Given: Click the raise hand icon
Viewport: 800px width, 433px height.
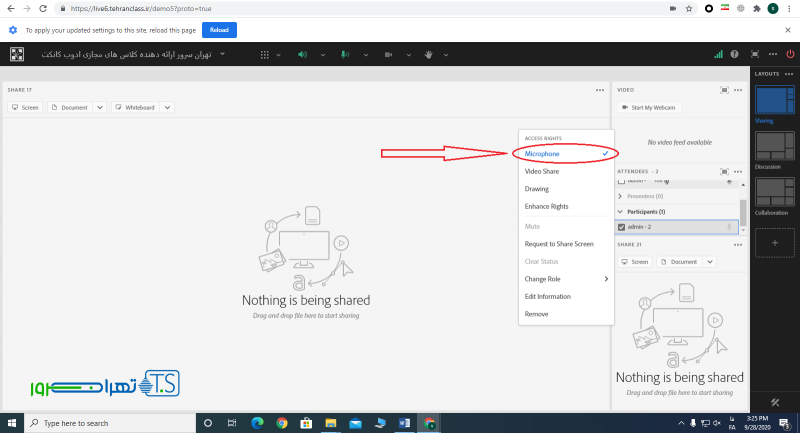Looking at the screenshot, I should pos(427,54).
